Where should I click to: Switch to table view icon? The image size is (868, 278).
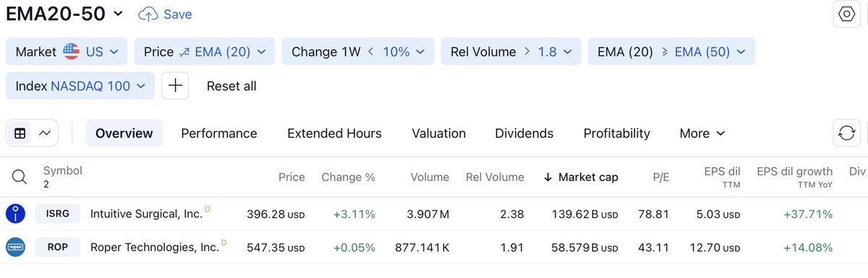pos(20,133)
